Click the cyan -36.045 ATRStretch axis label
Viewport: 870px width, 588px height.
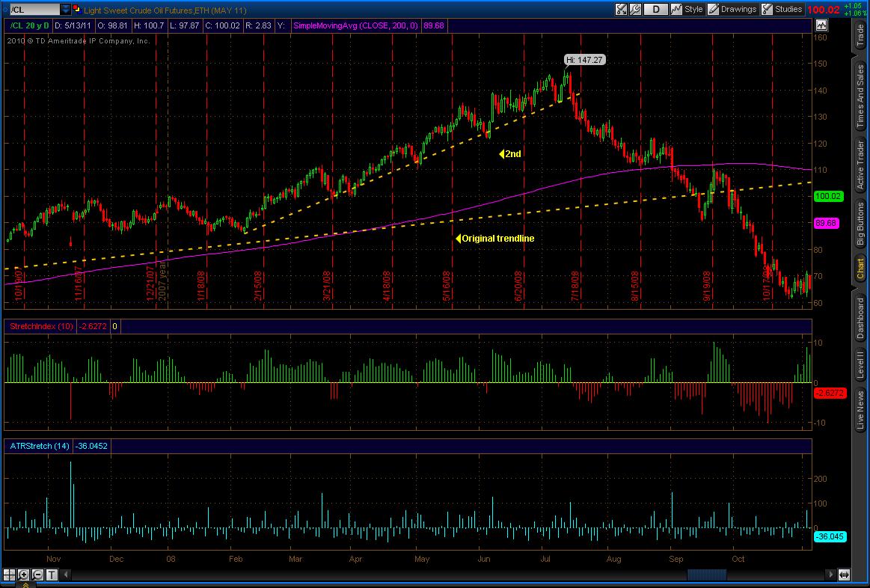(x=830, y=536)
